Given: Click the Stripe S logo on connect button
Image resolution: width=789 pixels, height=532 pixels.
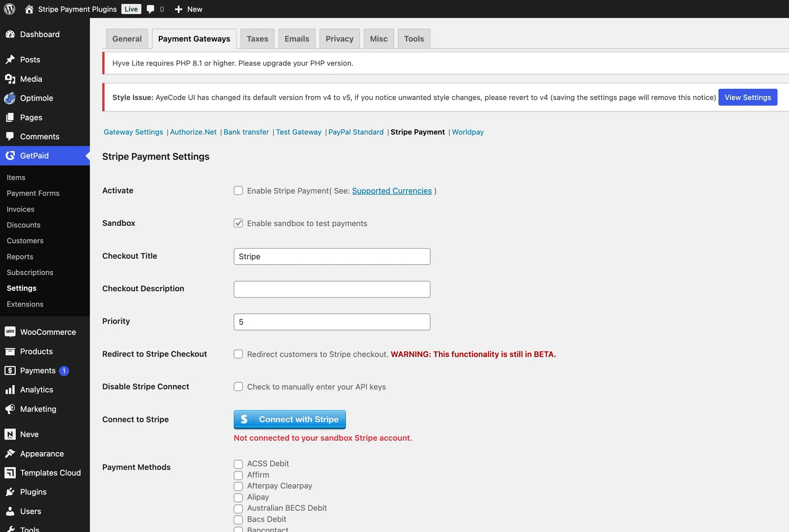Looking at the screenshot, I should point(244,420).
